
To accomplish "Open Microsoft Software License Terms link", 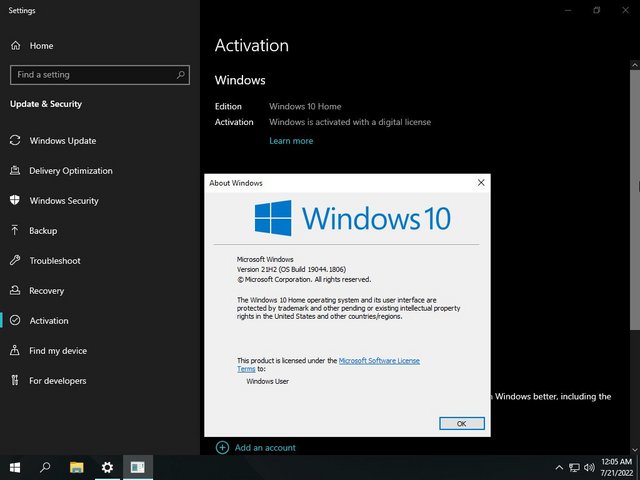I will (x=379, y=360).
